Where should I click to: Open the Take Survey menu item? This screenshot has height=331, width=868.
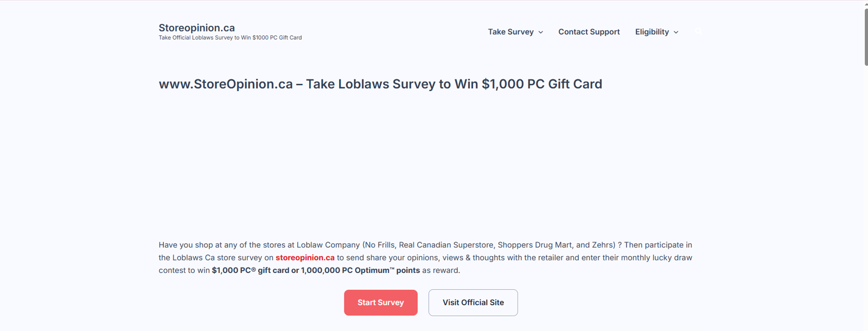tap(510, 32)
